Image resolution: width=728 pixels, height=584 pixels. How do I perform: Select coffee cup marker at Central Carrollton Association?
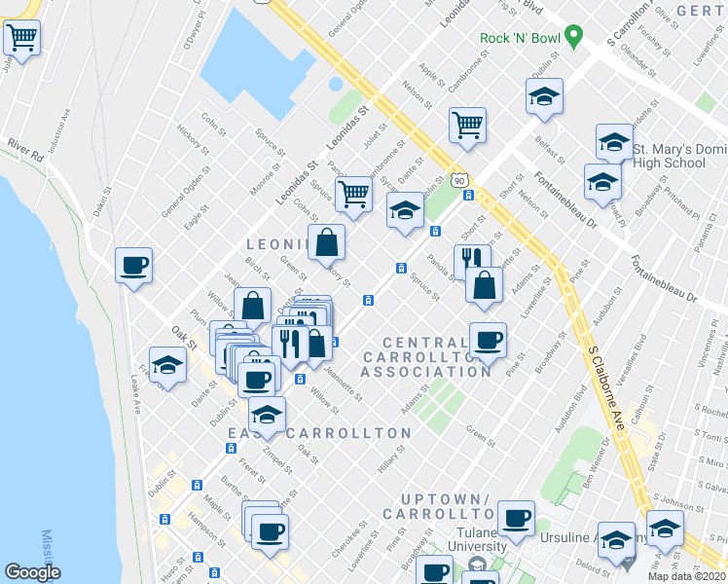pyautogui.click(x=488, y=343)
